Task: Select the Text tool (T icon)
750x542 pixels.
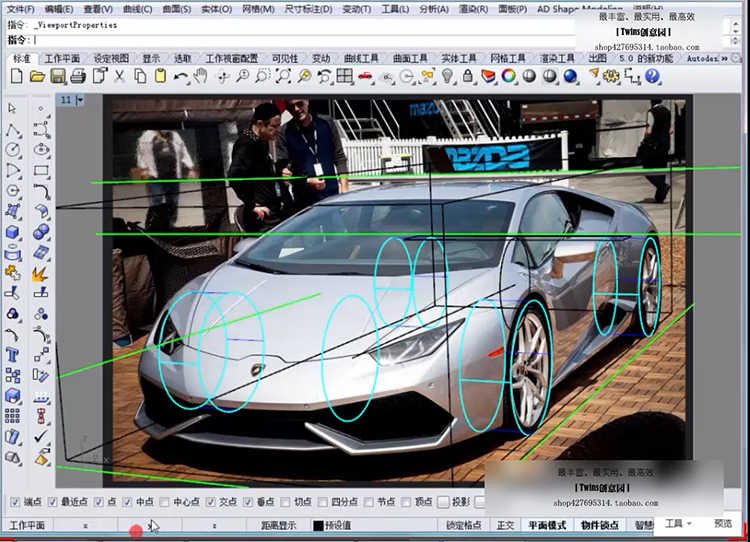Action: point(13,355)
